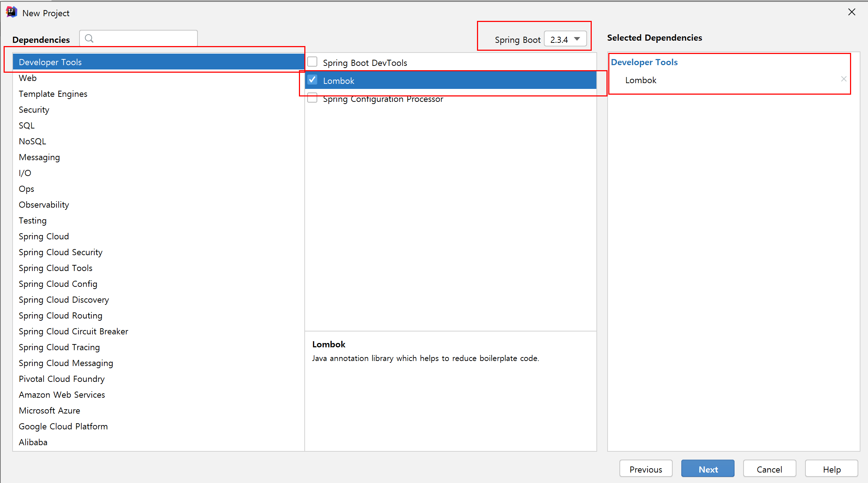Select the Google Cloud Platform category
The height and width of the screenshot is (483, 868).
pos(159,426)
